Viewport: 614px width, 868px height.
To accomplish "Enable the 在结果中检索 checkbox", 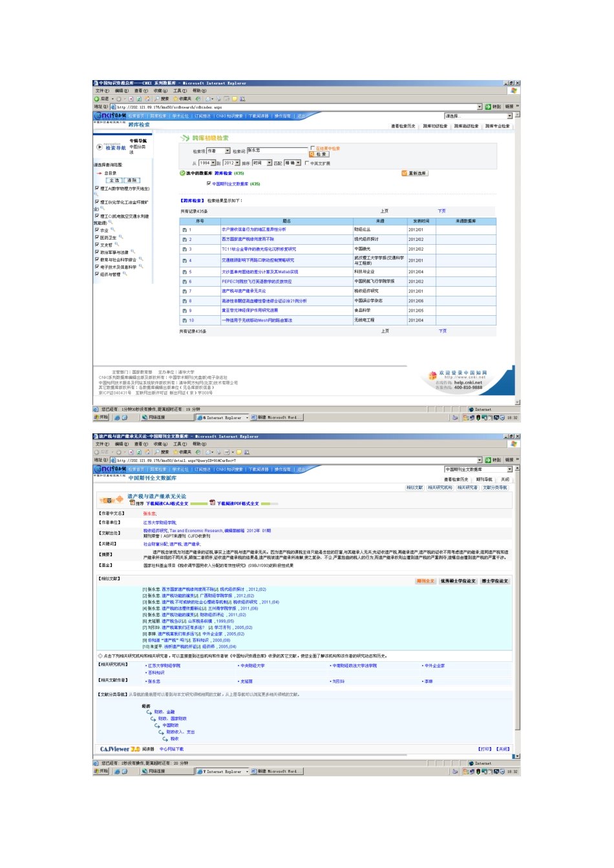I will pyautogui.click(x=313, y=149).
